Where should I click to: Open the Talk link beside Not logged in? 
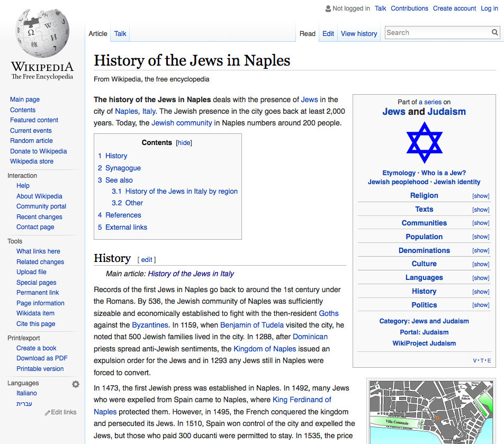point(380,8)
